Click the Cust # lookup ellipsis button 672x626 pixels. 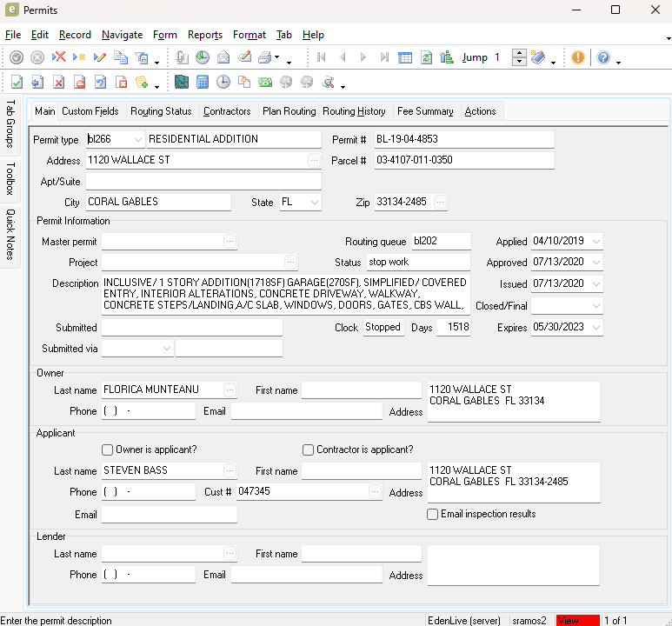click(x=375, y=492)
